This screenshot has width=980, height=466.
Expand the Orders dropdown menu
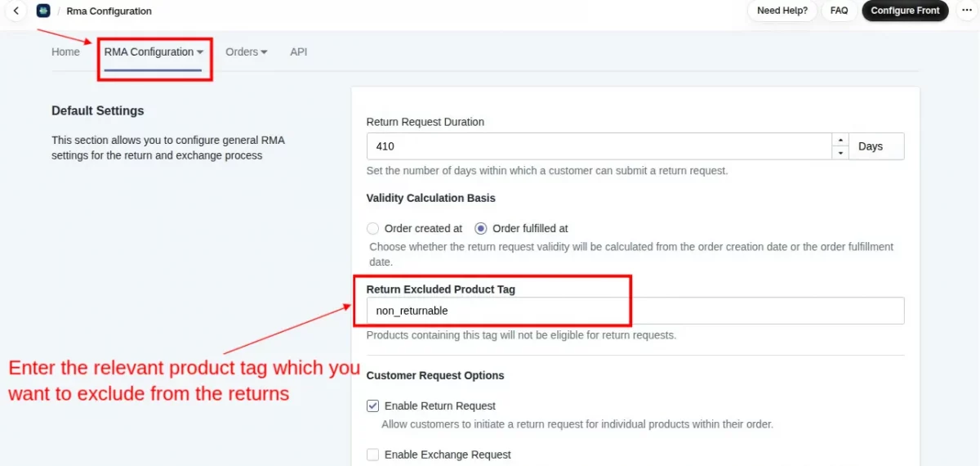[x=247, y=52]
